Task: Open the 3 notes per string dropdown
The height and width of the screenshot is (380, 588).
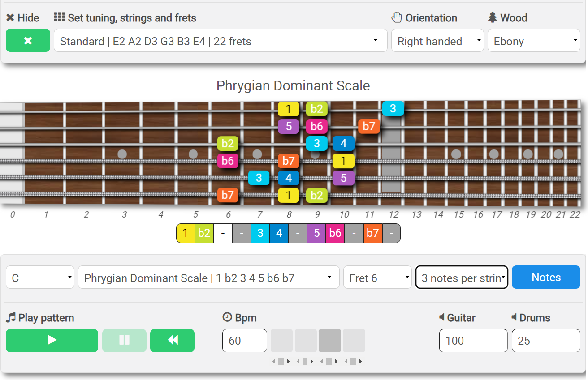Action: [462, 278]
